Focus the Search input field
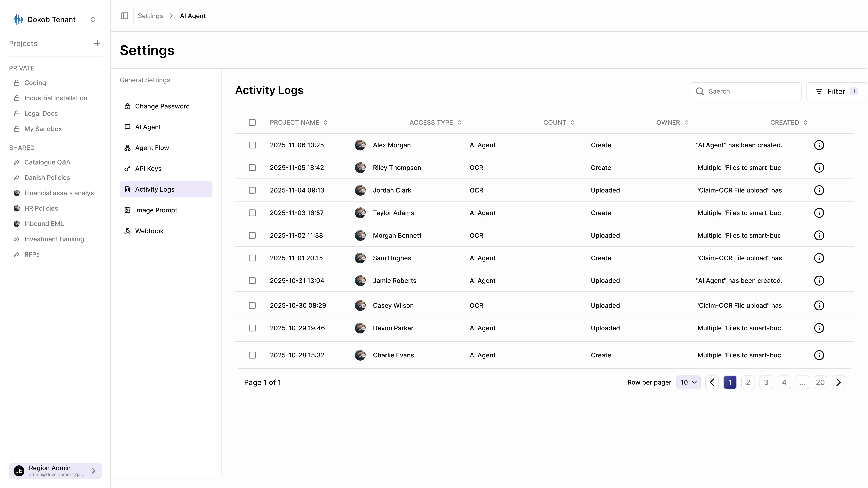The width and height of the screenshot is (868, 488). point(746,91)
